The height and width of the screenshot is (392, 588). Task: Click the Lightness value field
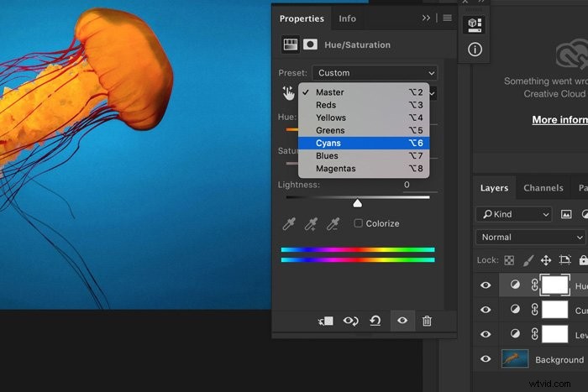[420, 185]
